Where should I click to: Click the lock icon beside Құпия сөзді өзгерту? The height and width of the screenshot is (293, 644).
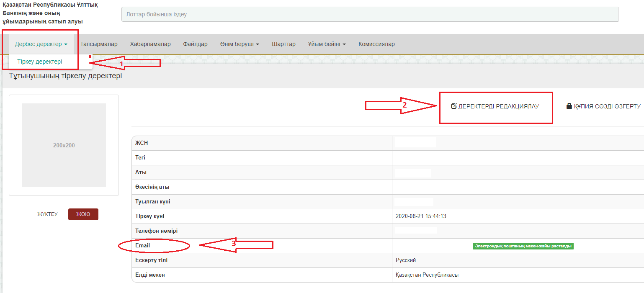(x=569, y=106)
